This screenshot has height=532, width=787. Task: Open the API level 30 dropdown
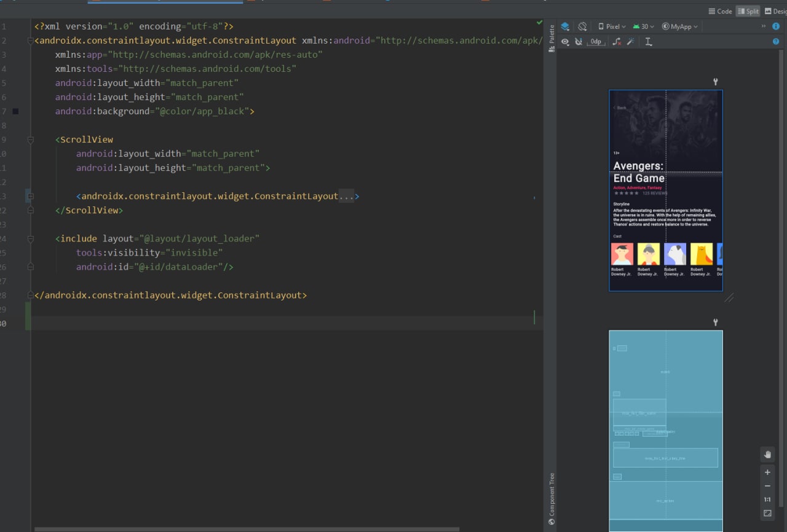[643, 26]
